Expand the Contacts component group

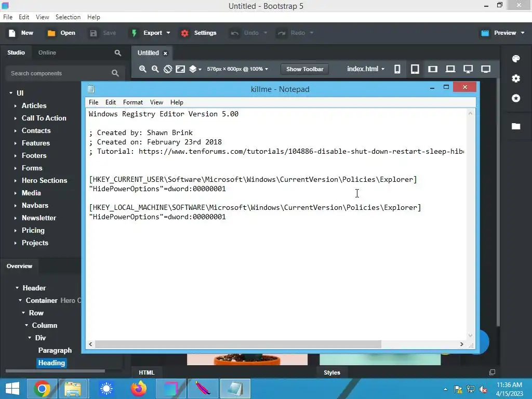(x=15, y=130)
